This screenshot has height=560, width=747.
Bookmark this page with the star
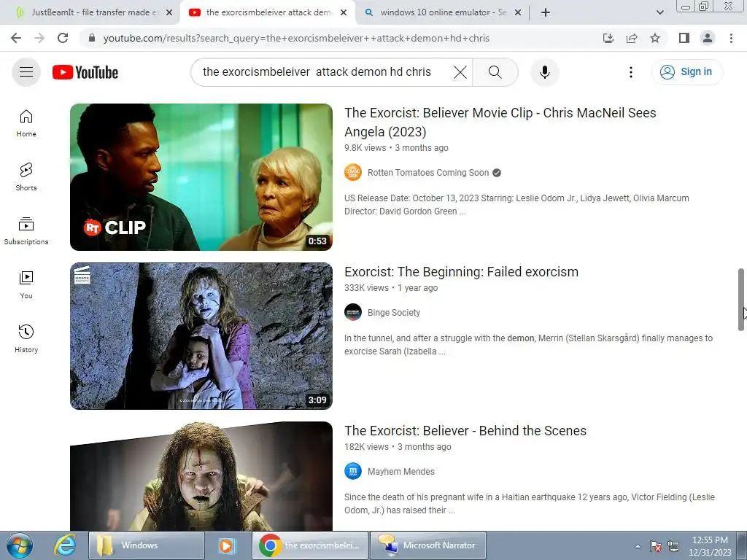point(655,38)
